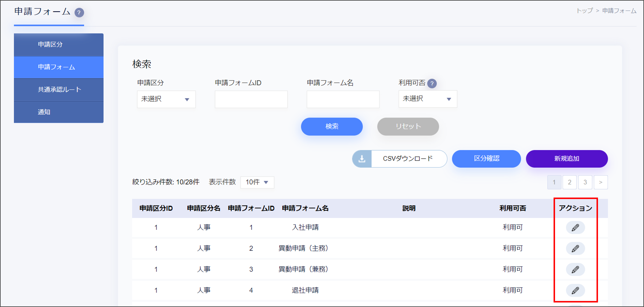Edit the 入社申請 form via pencil icon

tap(575, 228)
